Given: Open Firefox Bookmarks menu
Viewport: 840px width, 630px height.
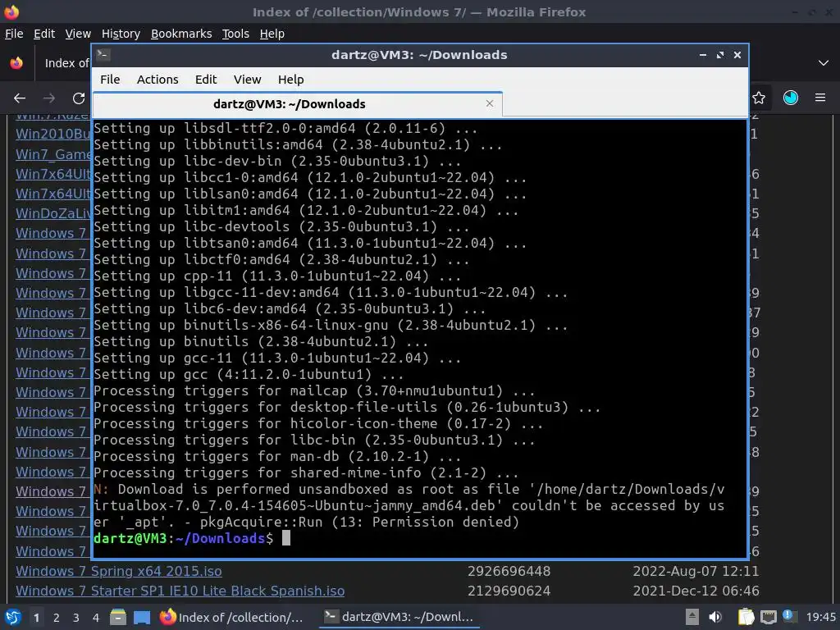Looking at the screenshot, I should [x=181, y=34].
